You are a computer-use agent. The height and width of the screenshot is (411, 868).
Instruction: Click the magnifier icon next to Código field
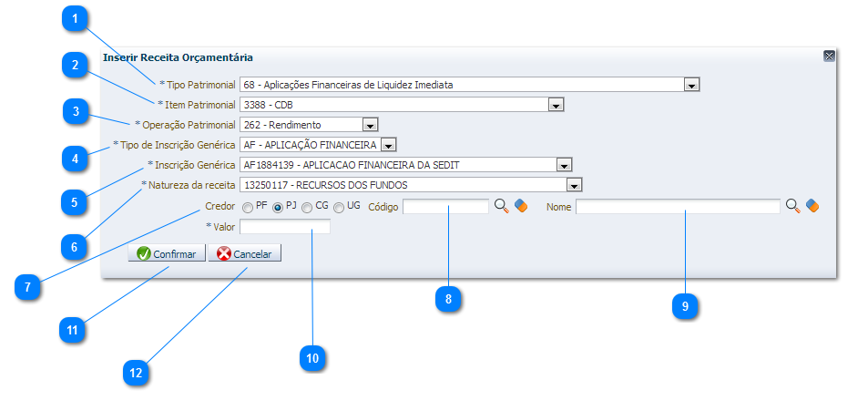click(501, 207)
